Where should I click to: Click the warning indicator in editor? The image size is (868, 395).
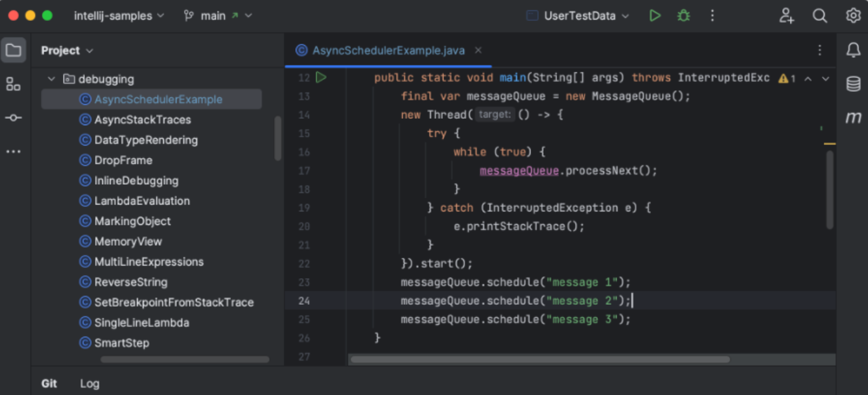coord(787,78)
